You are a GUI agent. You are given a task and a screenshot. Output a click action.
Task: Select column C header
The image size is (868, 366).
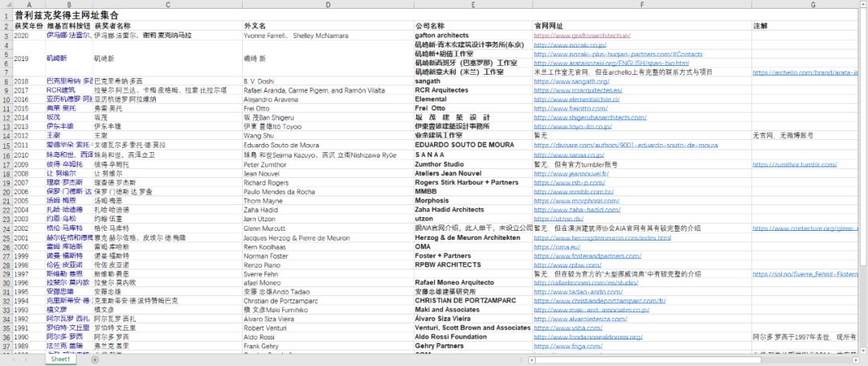click(x=168, y=5)
